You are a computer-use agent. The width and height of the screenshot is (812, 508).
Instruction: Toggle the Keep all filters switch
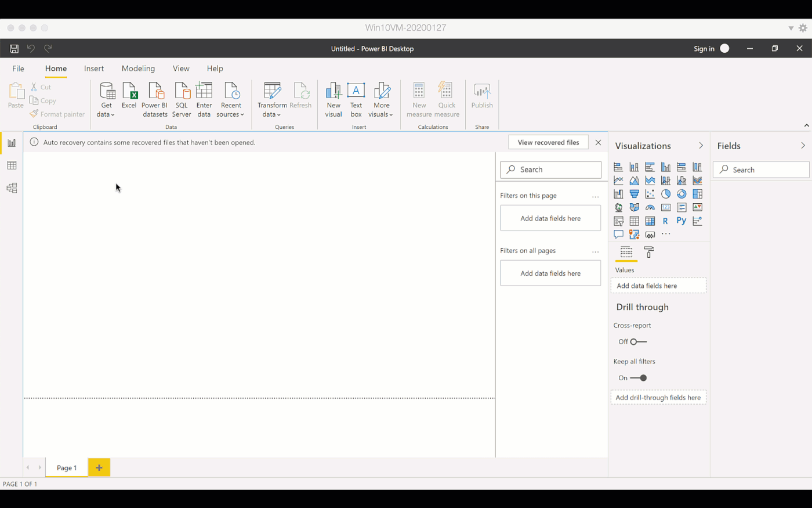638,378
